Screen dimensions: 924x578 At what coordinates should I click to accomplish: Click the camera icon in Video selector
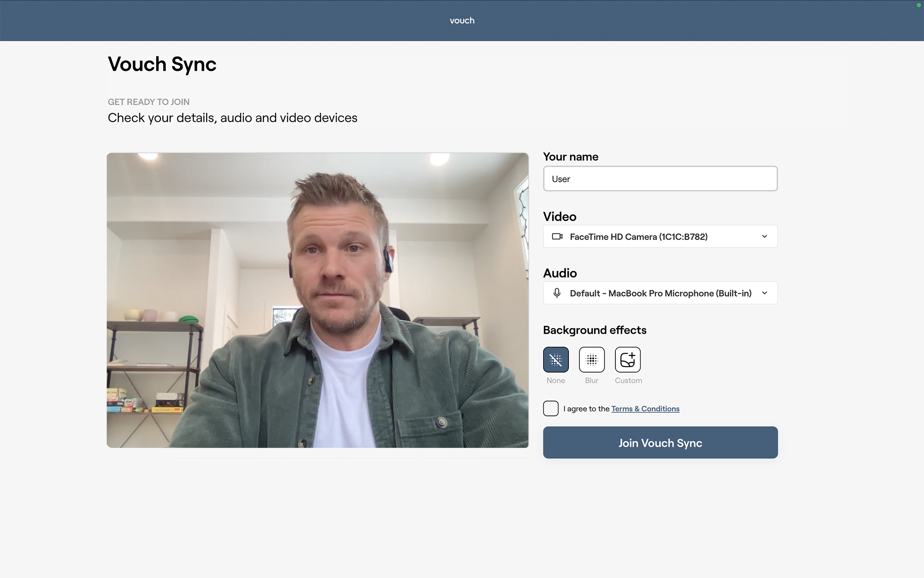pos(557,237)
